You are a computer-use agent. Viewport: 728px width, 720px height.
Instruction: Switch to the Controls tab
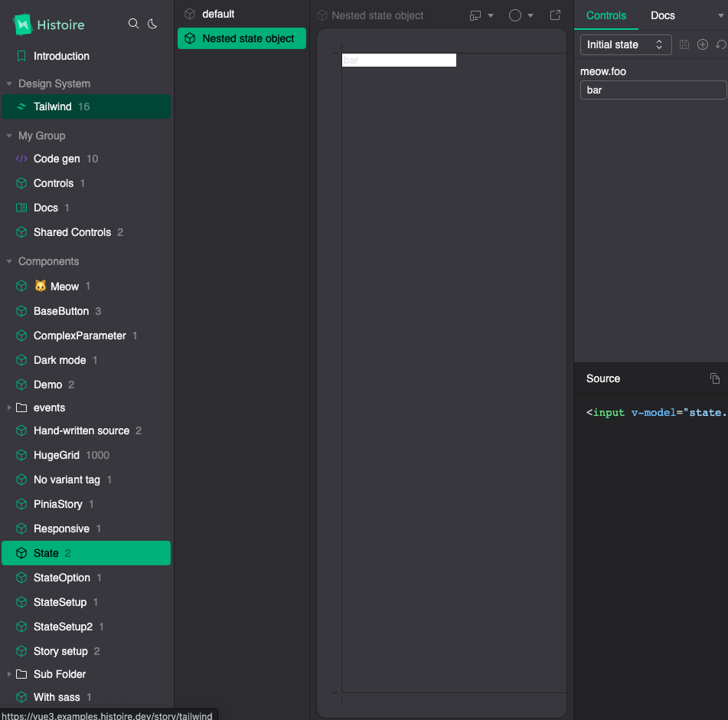click(x=606, y=15)
